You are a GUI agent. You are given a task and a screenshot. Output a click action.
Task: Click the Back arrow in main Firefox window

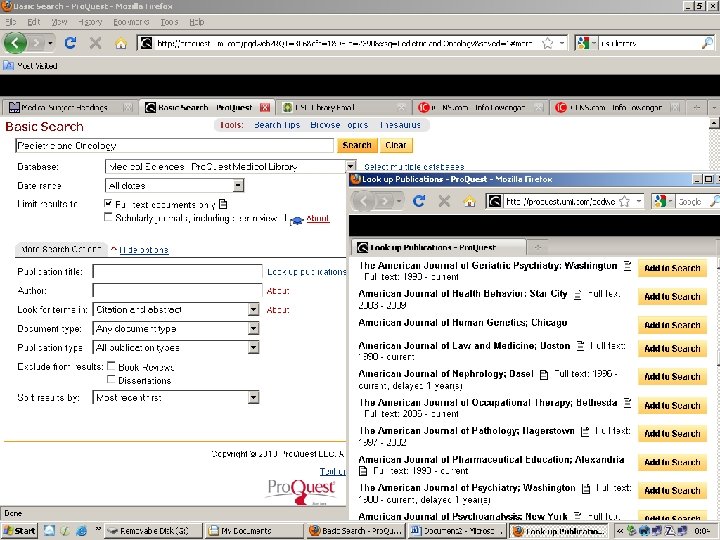pyautogui.click(x=16, y=43)
